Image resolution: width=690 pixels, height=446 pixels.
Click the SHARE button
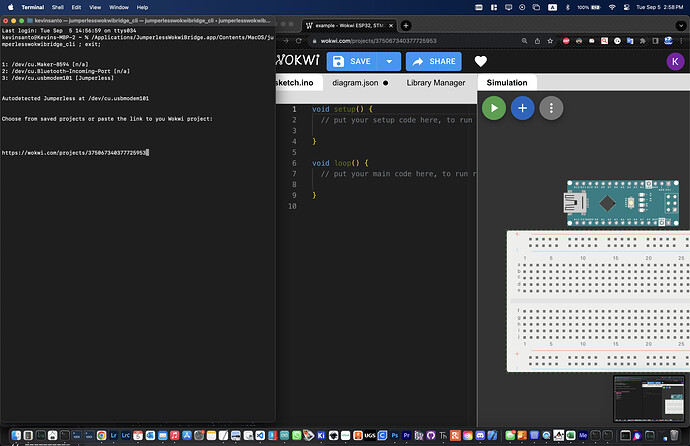[x=433, y=61]
